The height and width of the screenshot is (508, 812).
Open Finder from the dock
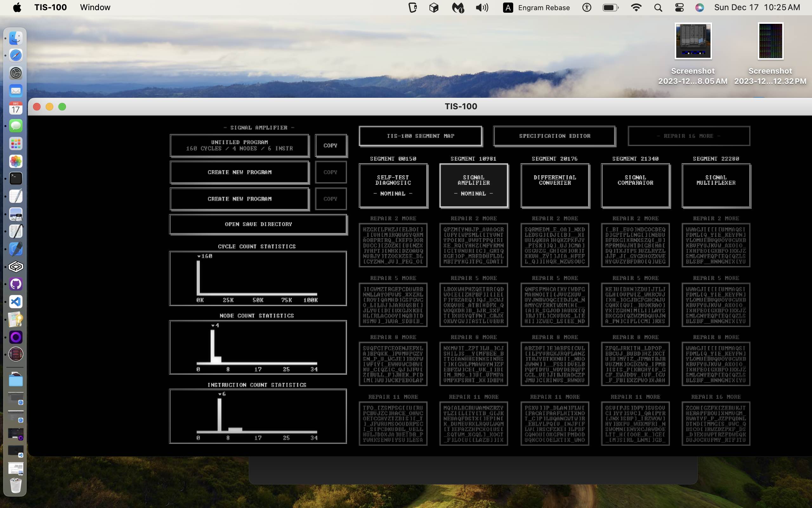16,38
